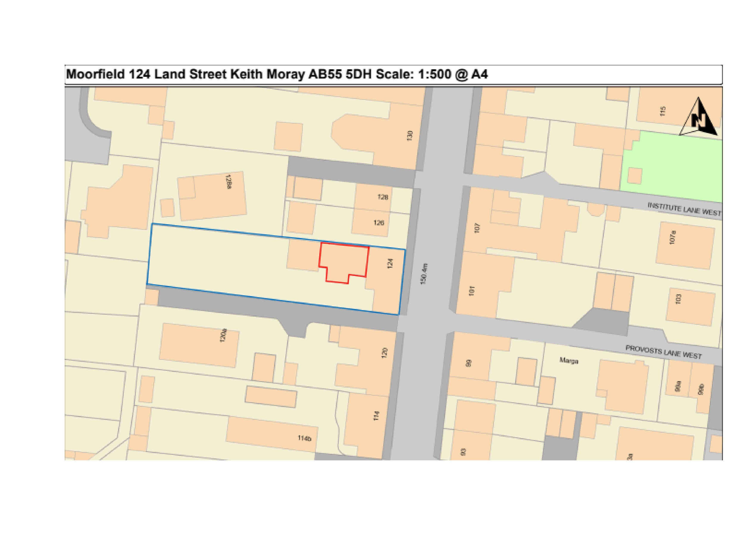Screen dimensions: 756x534
Task: Click the building labelled 128a
Action: [x=212, y=196]
